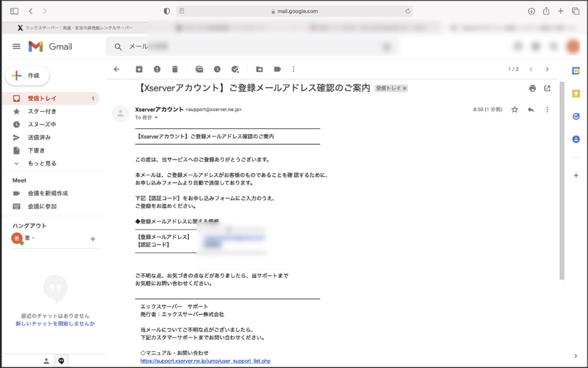Show the Safari tab overview
This screenshot has height=368, width=588.
point(575,11)
